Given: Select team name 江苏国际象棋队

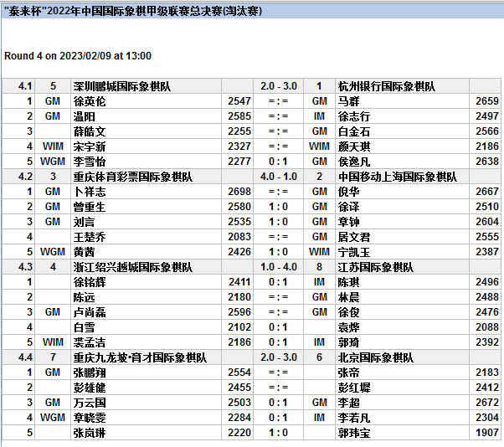Looking at the screenshot, I should [375, 267].
